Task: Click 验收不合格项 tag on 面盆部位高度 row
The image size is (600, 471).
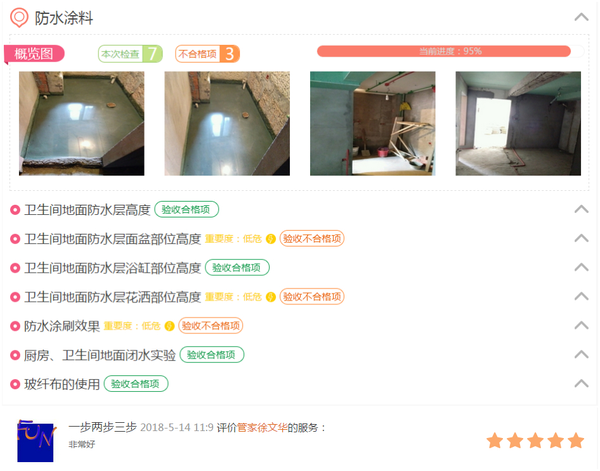Action: pos(312,239)
